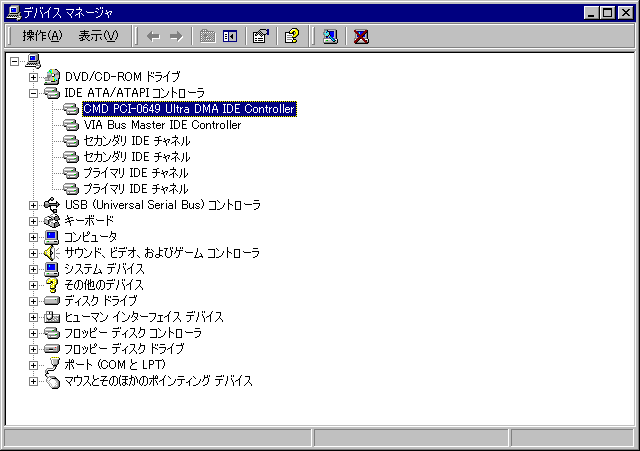Click the VIA Bus Master controller icon
This screenshot has width=640, height=451.
71,125
